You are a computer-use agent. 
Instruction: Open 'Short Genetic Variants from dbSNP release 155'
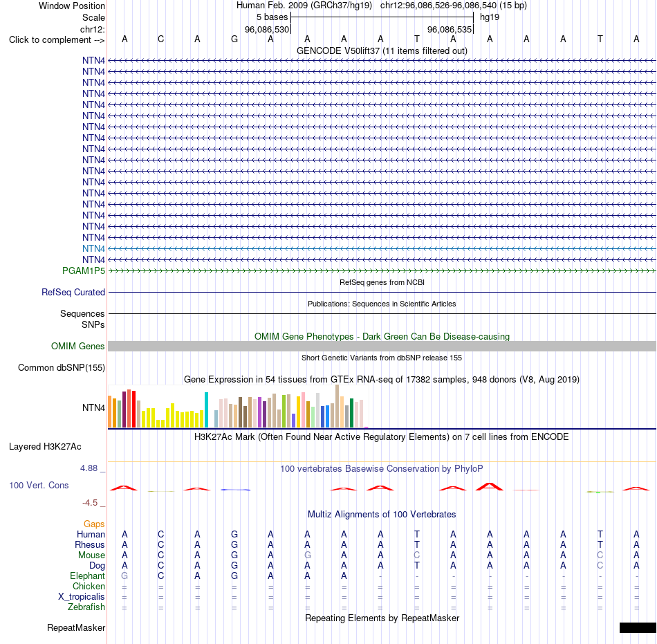coord(382,358)
